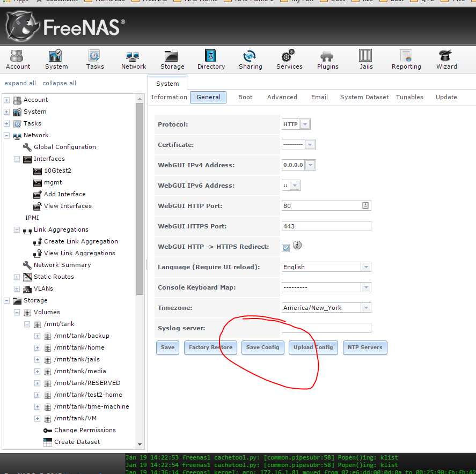The width and height of the screenshot is (476, 474).
Task: Click the Upload Config button
Action: (313, 347)
